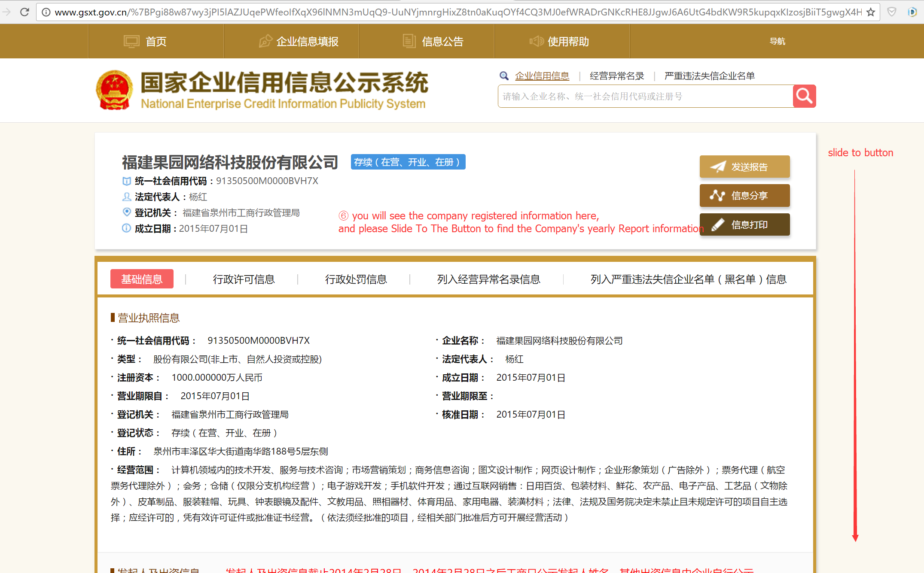Click the national emblem logo

pos(114,90)
